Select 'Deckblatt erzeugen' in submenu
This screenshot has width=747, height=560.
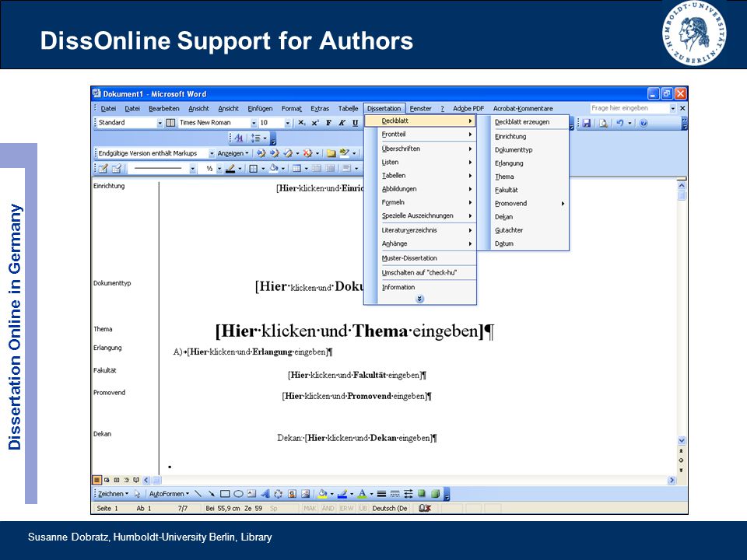pyautogui.click(x=523, y=122)
